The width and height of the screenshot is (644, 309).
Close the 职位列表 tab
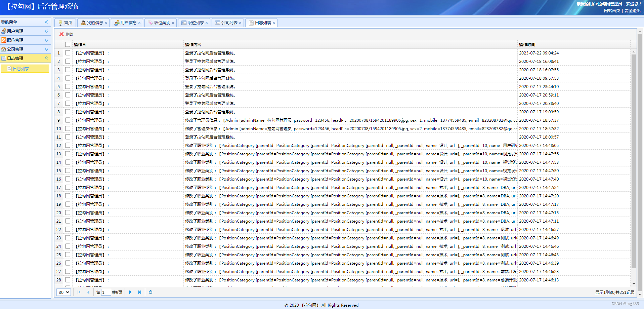point(207,23)
